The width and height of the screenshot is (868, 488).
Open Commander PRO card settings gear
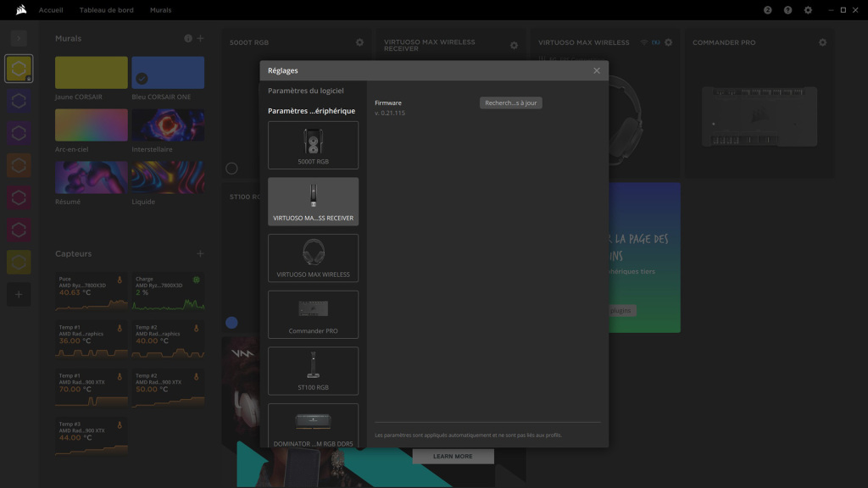[822, 42]
